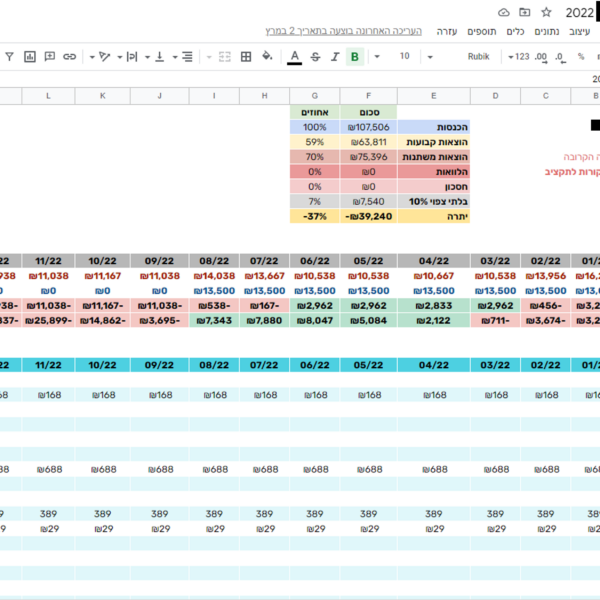Open the text color picker
Viewport: 600px width, 600px height.
294,57
